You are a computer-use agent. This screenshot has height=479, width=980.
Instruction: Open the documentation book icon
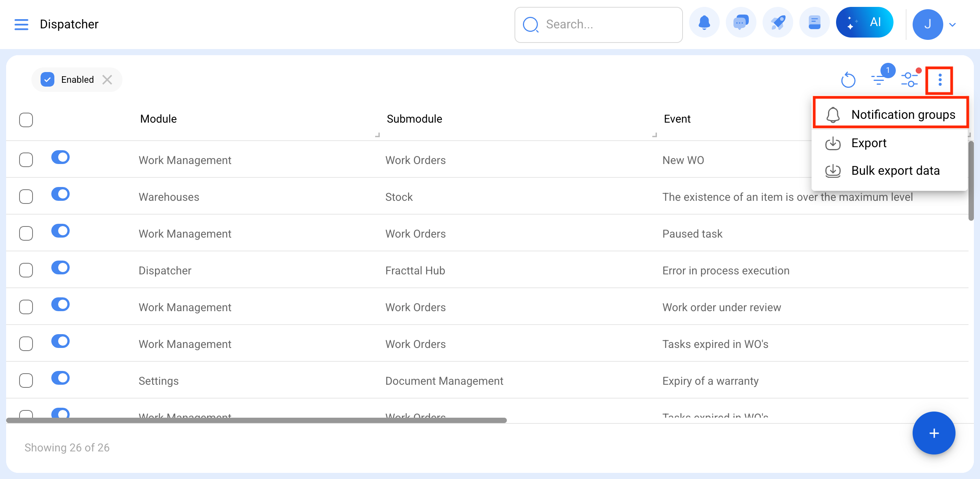coord(814,23)
